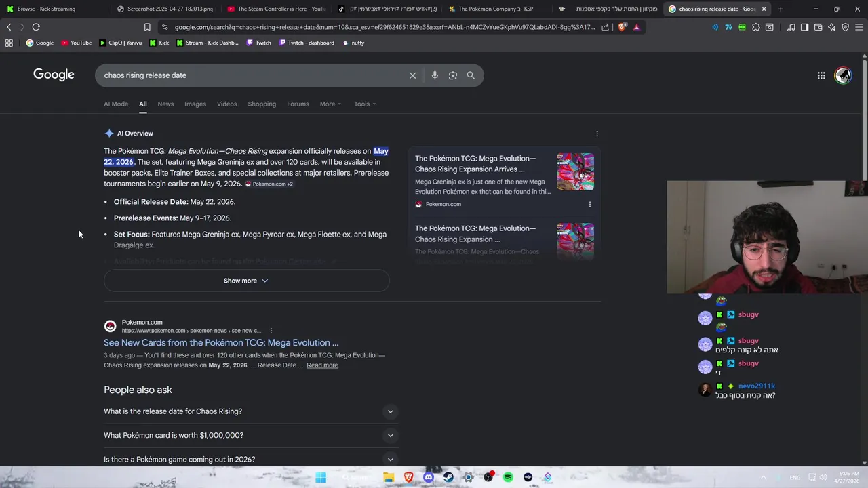Screen dimensions: 868x488
Task: Click the Read more link
Action: pos(322,365)
